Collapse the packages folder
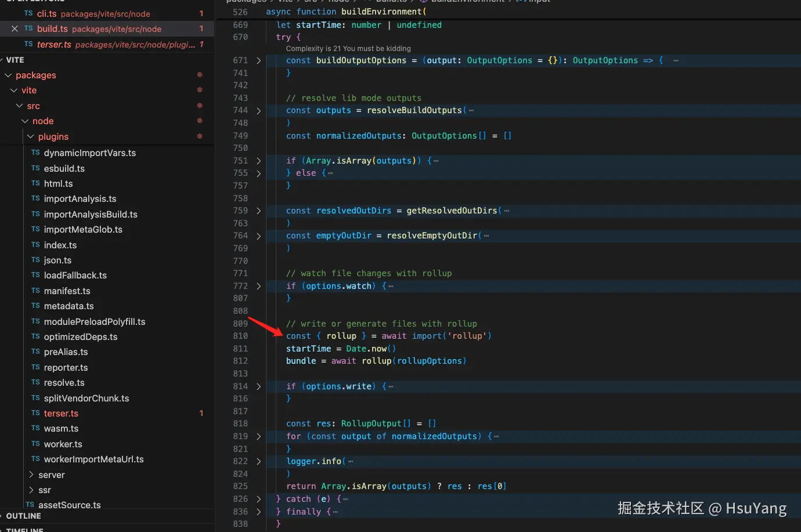This screenshot has width=801, height=532. [x=8, y=75]
